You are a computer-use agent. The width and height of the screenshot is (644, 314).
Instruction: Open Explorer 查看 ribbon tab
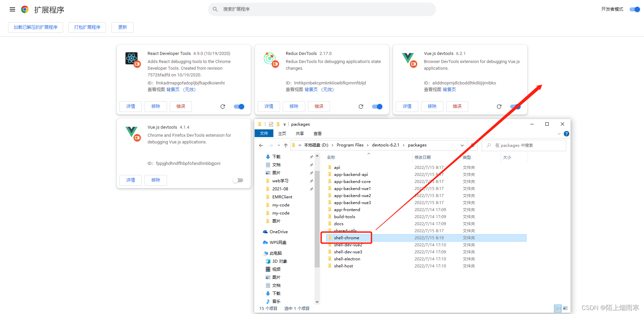(x=318, y=133)
